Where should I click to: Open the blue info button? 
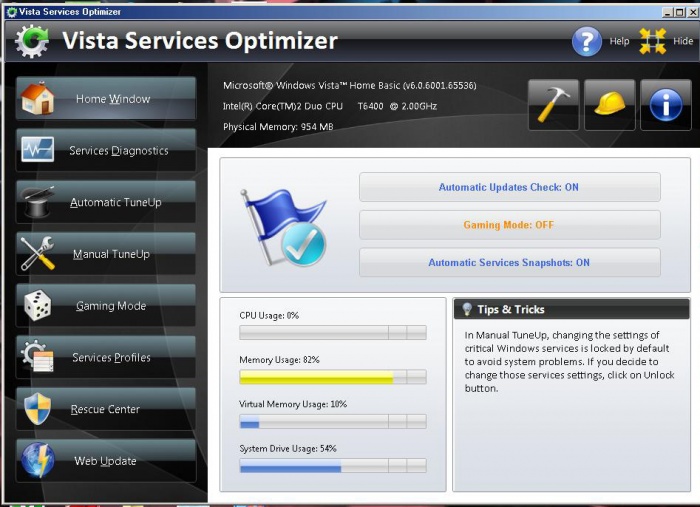666,105
